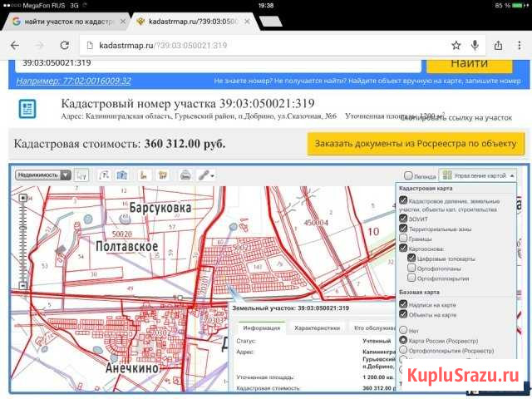Image resolution: width=532 pixels, height=399 pixels.
Task: Click the battery indicator in status bar
Action: pos(517,6)
